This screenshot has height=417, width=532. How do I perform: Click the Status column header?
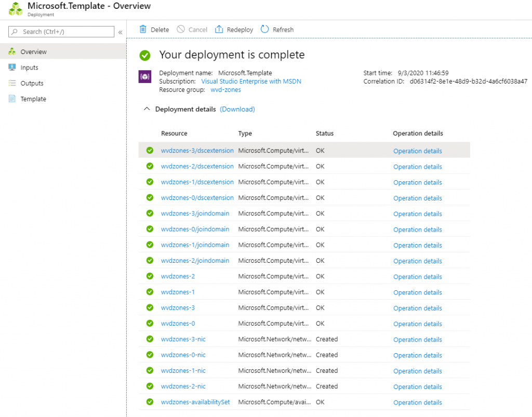[325, 133]
